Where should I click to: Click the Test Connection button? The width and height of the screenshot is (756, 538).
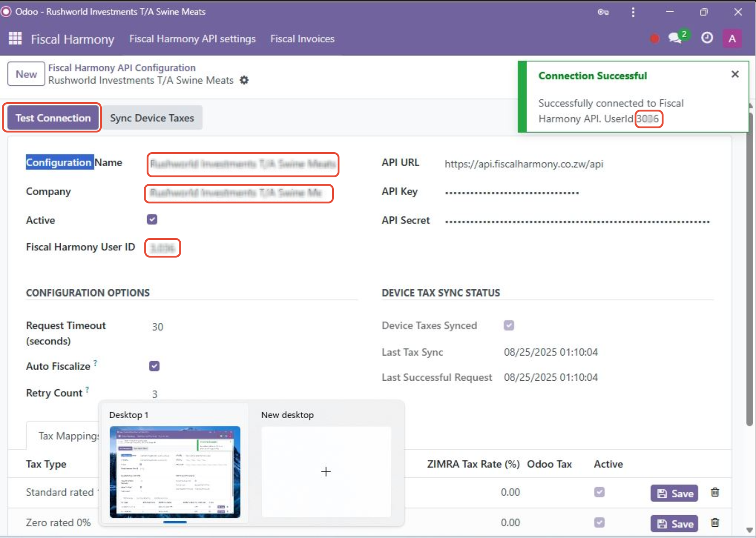(x=53, y=118)
